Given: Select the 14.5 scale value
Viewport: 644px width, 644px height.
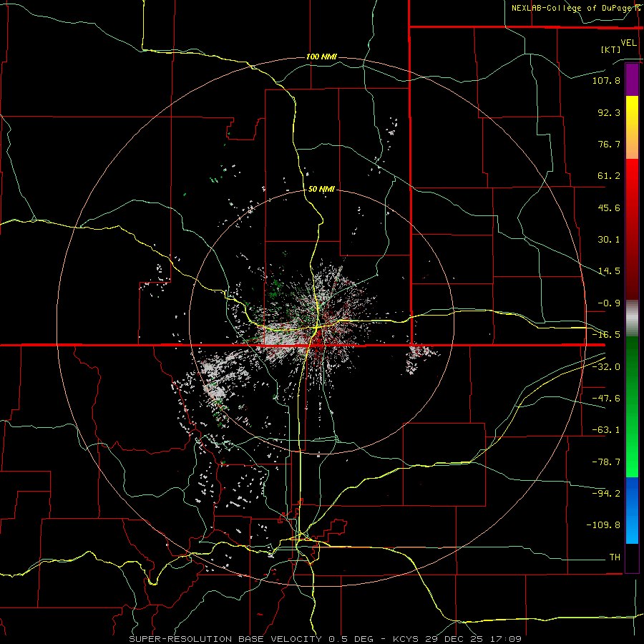Looking at the screenshot, I should click(x=609, y=271).
